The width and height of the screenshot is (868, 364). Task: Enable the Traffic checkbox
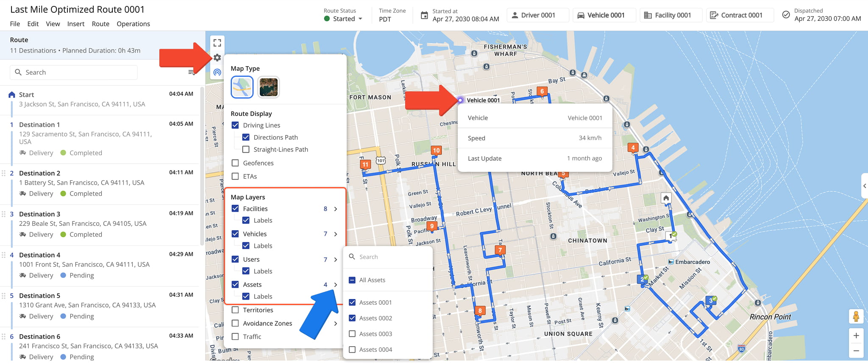(235, 336)
